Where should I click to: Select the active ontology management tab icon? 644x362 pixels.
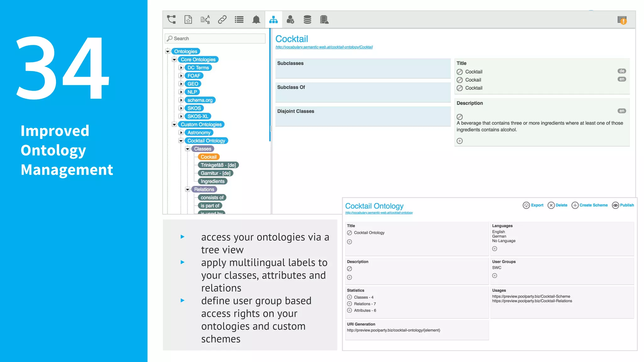coord(274,20)
